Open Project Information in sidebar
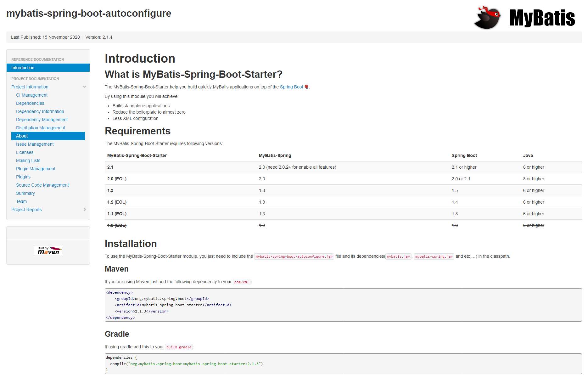The image size is (588, 377). pos(30,87)
